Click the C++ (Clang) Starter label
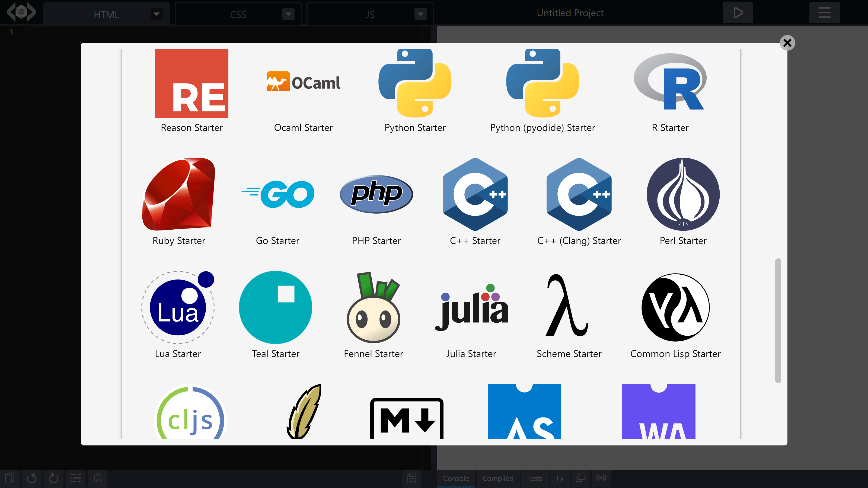Screen dimensions: 868x488 [579, 241]
